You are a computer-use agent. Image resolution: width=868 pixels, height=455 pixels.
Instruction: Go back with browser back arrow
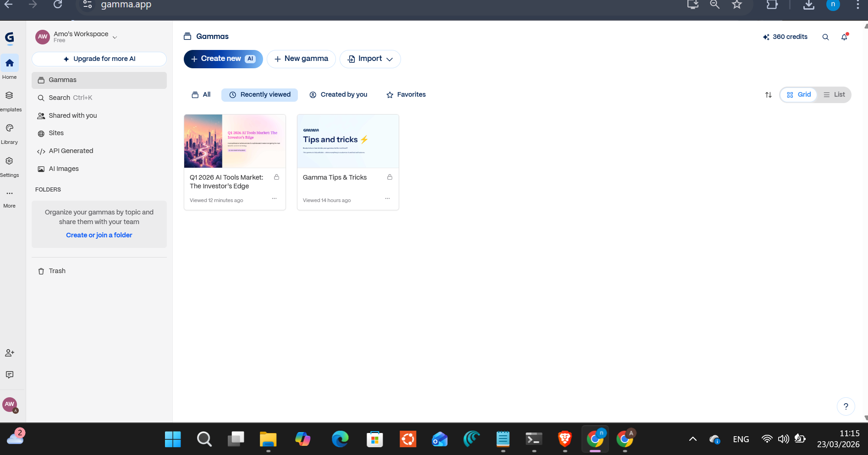click(9, 5)
